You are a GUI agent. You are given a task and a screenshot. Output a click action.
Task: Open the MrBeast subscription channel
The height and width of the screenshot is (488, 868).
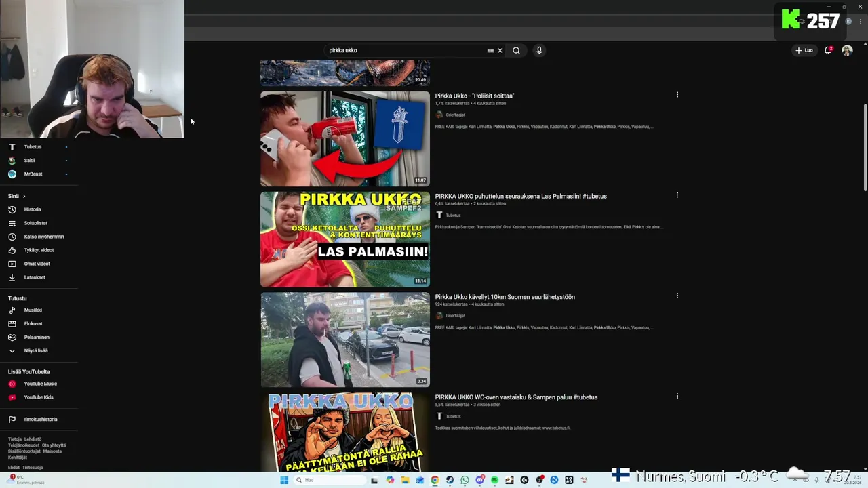click(33, 174)
